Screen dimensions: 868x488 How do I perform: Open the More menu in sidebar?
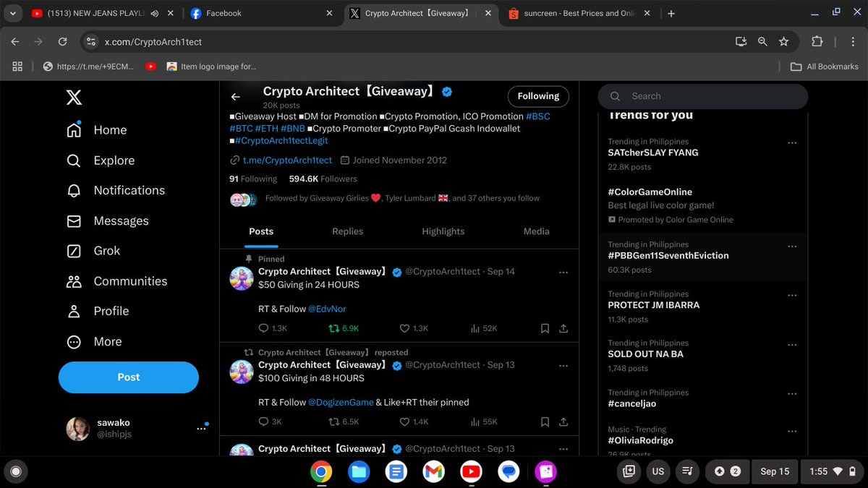coord(94,341)
